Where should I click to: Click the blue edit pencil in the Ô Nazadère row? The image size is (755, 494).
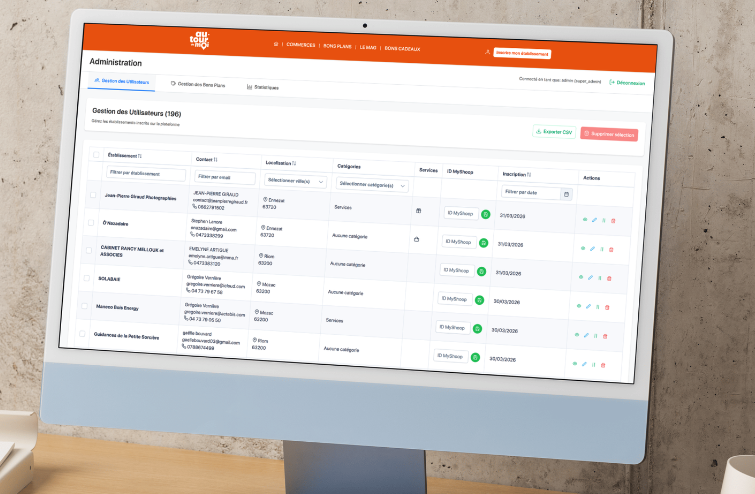[591, 249]
